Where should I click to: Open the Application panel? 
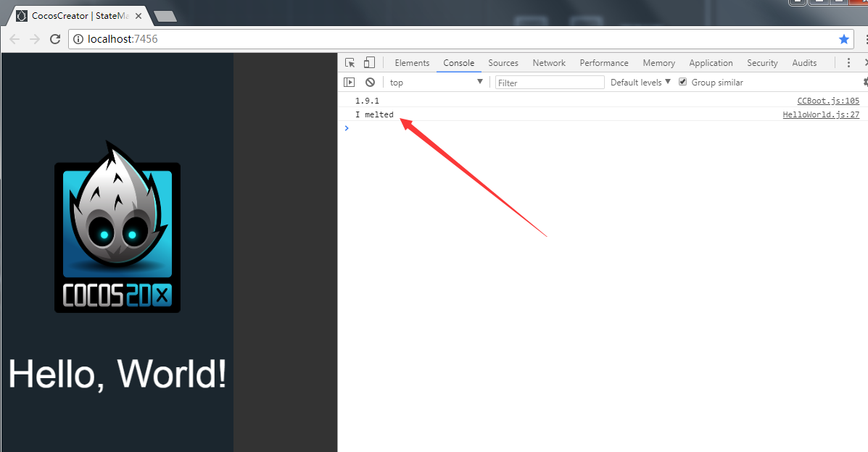coord(711,63)
